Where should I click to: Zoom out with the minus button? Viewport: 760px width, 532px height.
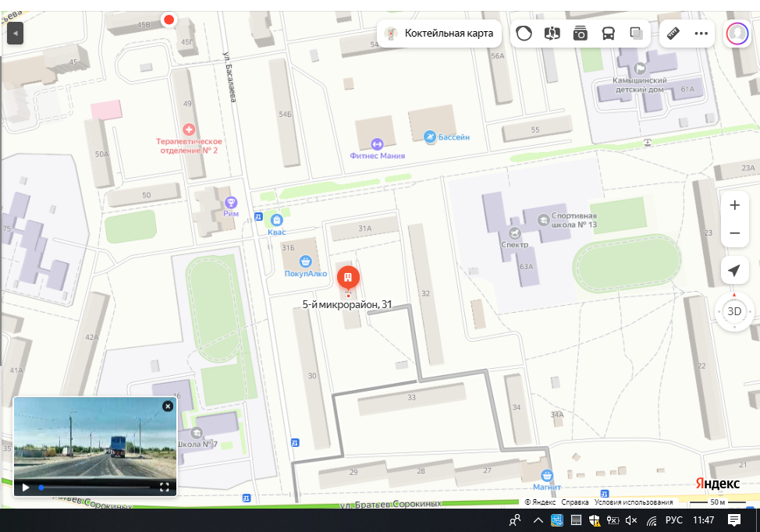[734, 233]
